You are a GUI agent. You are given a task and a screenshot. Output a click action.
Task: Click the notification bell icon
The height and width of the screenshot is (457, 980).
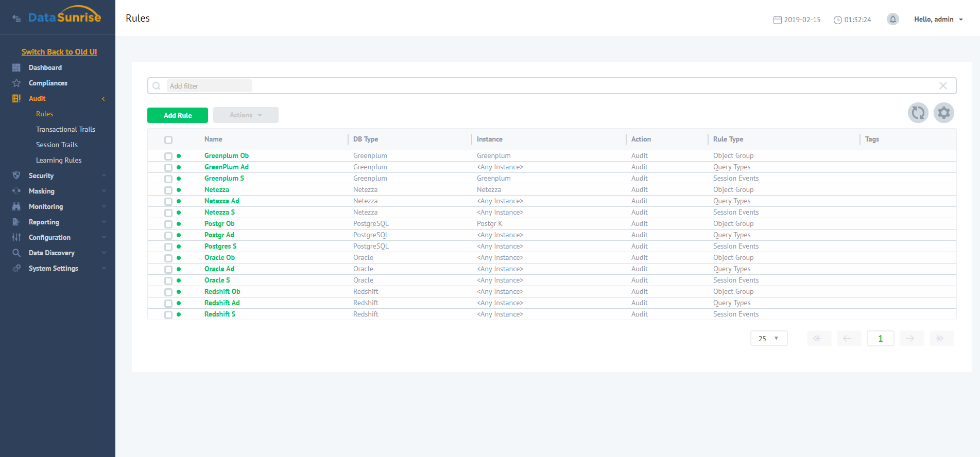(x=892, y=20)
